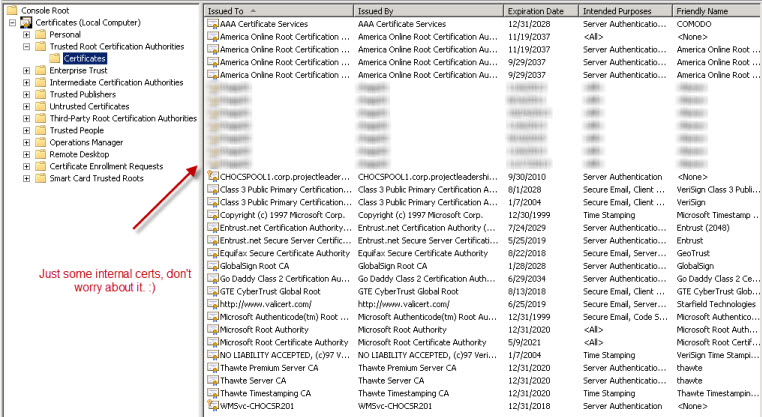
Task: Click the Thawte Premium Server CA certificate icon
Action: pos(212,368)
